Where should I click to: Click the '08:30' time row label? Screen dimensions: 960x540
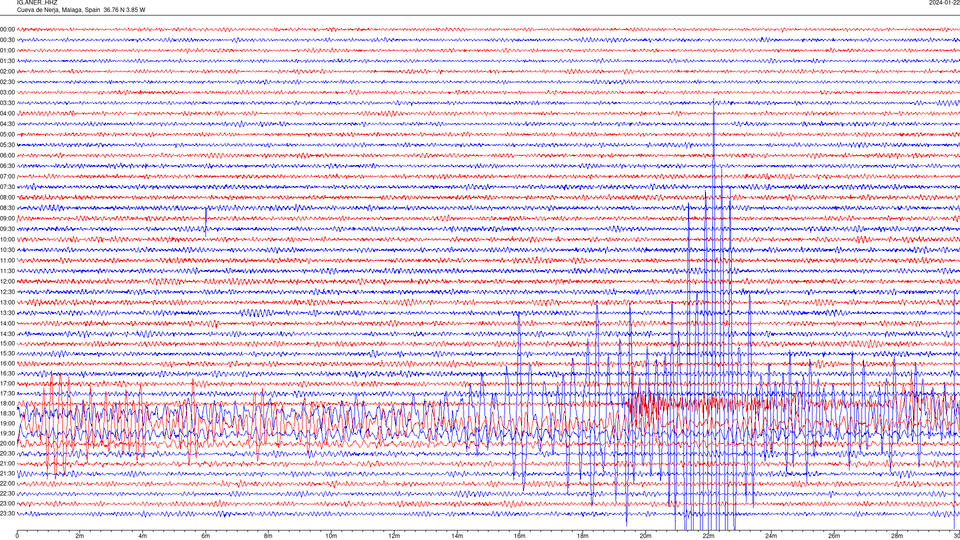click(7, 208)
